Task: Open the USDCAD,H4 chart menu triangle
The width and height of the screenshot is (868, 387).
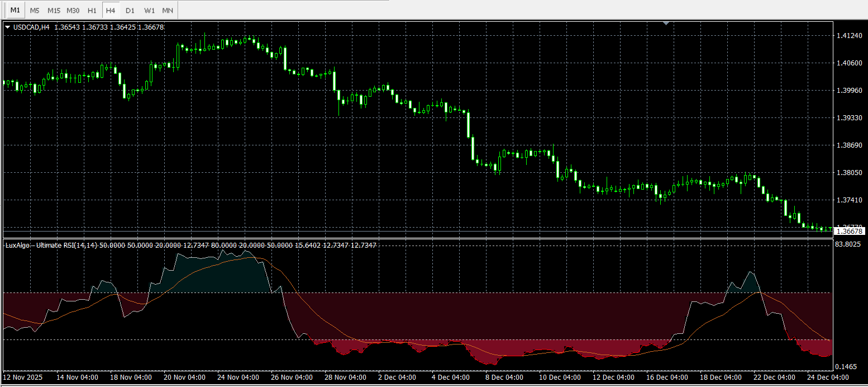Action: (7, 27)
